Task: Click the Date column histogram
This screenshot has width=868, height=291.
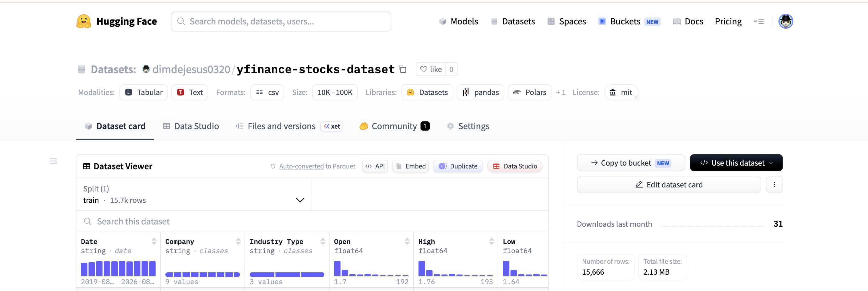Action: pos(118,268)
